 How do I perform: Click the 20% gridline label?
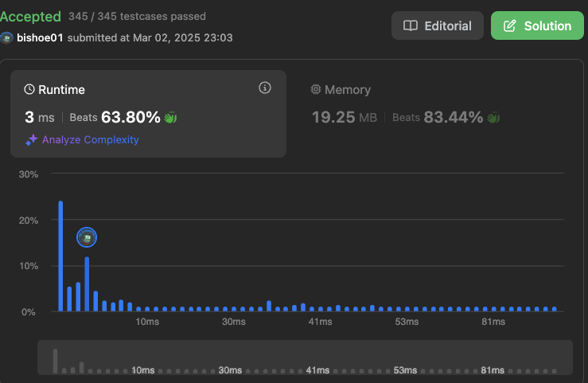(29, 221)
